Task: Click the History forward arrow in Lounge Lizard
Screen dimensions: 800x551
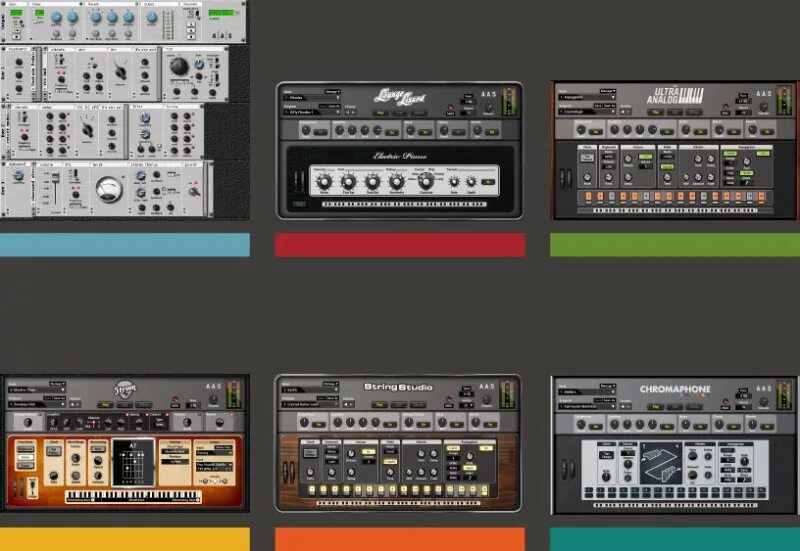Action: [354, 112]
